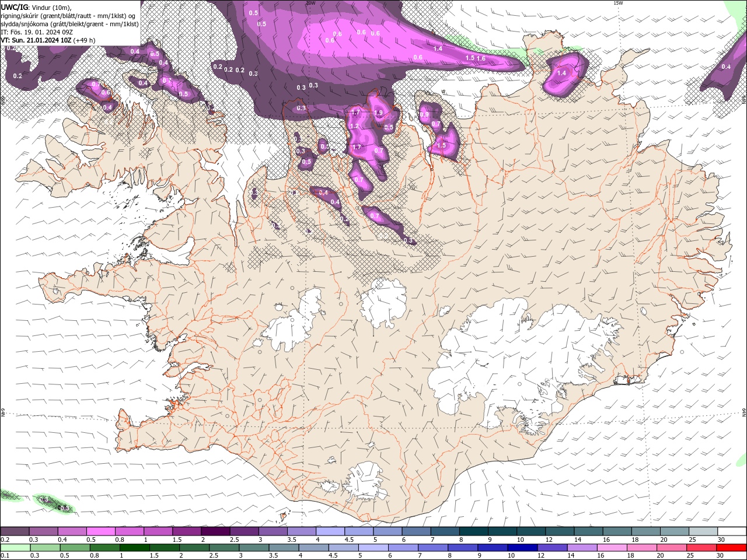Click the slydda/snjókoma legend description line
This screenshot has width=747, height=560.
[x=70, y=24]
